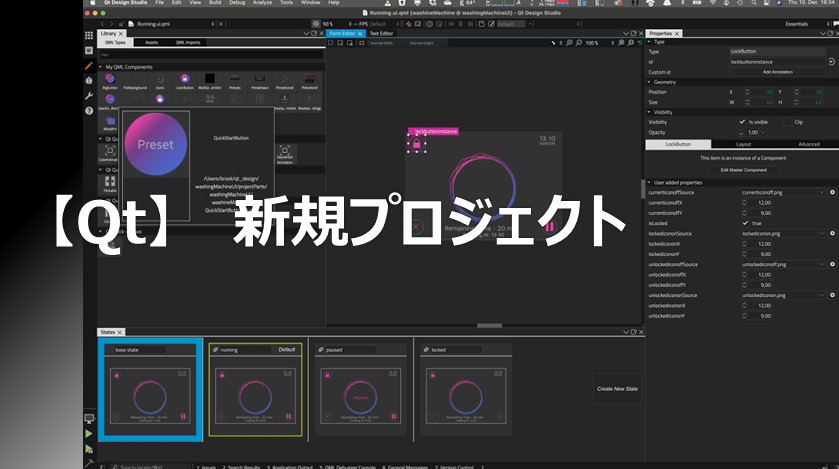Go forward with the navigation arrow
The image size is (839, 469).
tap(112, 24)
